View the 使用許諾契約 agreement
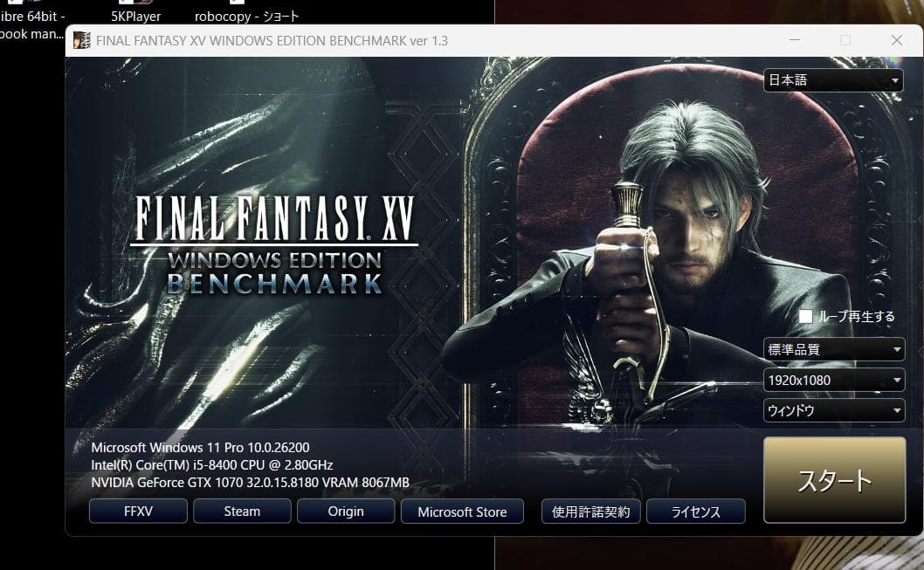The width and height of the screenshot is (924, 570). click(591, 512)
